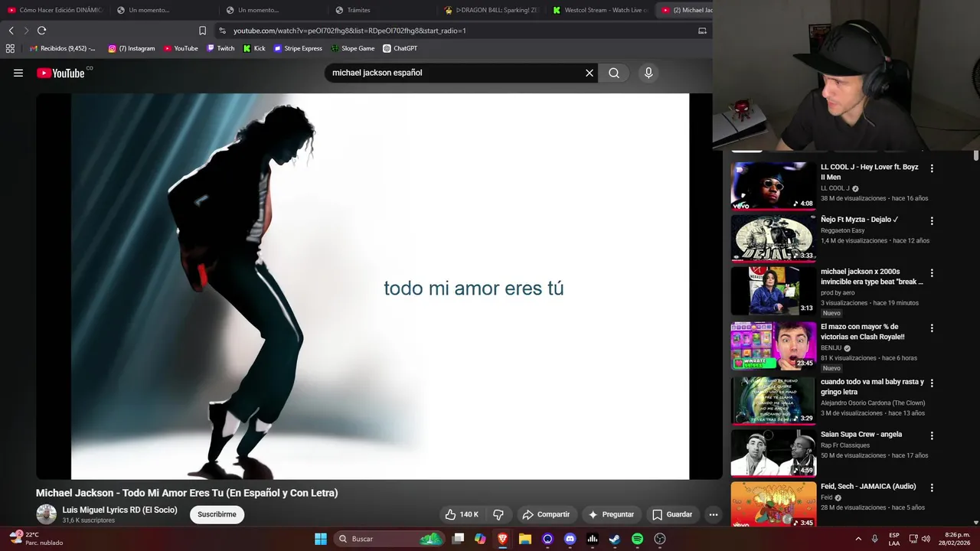Show hidden system tray icons chevron
The width and height of the screenshot is (980, 551).
[858, 539]
